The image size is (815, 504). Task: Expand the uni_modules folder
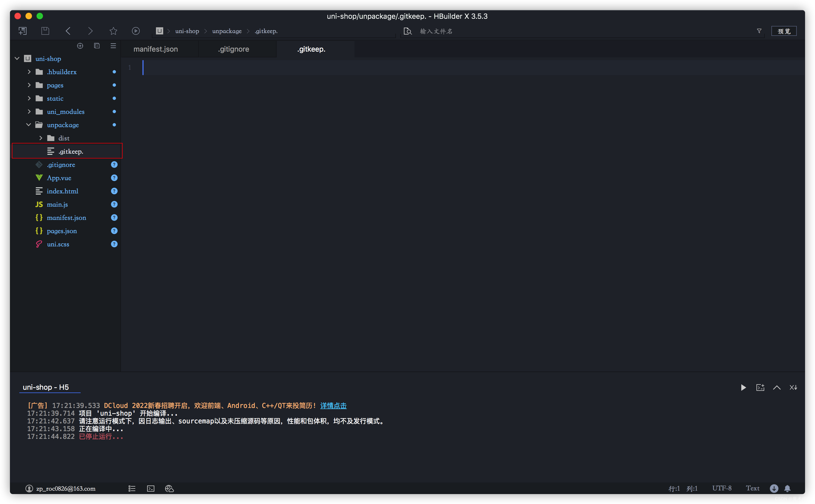pyautogui.click(x=29, y=111)
